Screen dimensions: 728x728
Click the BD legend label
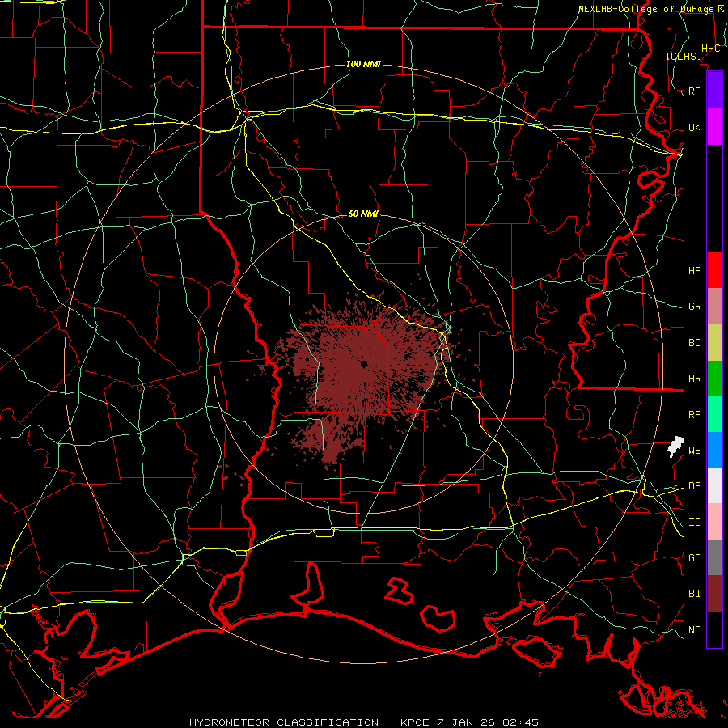point(695,343)
